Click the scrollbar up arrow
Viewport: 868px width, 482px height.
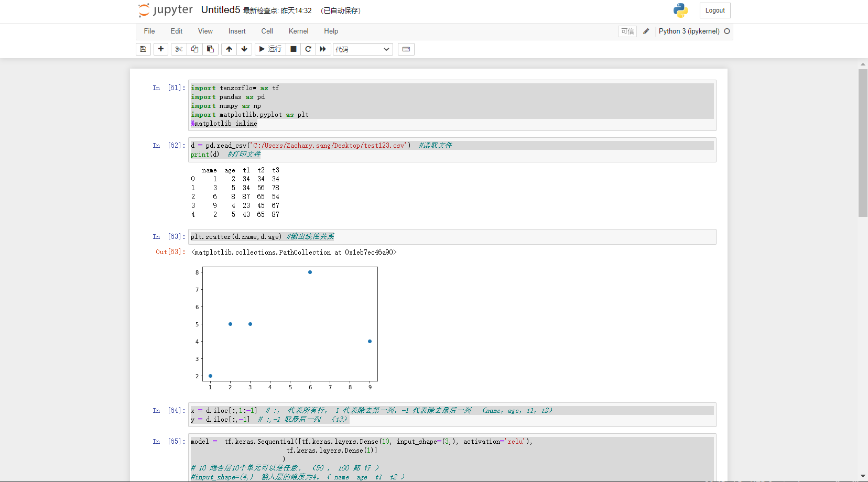pyautogui.click(x=863, y=64)
